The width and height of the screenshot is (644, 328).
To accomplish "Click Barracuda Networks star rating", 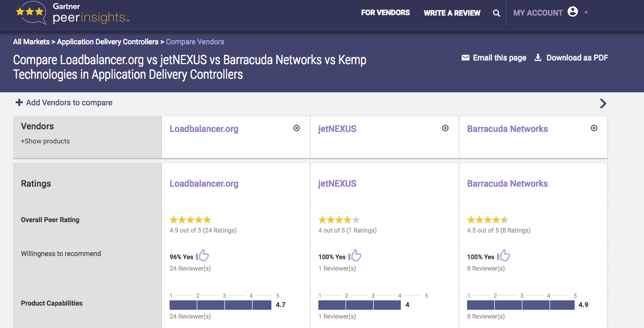I will coord(488,220).
